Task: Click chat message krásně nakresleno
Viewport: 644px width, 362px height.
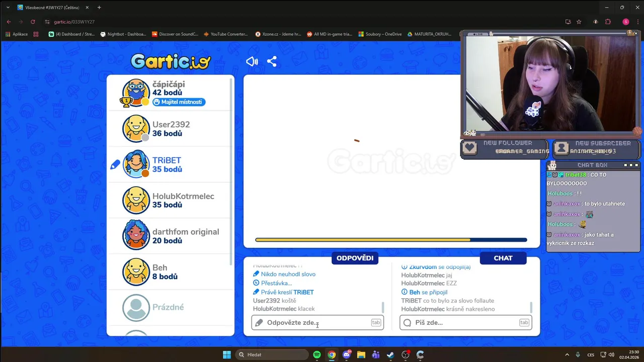Action: point(448,309)
